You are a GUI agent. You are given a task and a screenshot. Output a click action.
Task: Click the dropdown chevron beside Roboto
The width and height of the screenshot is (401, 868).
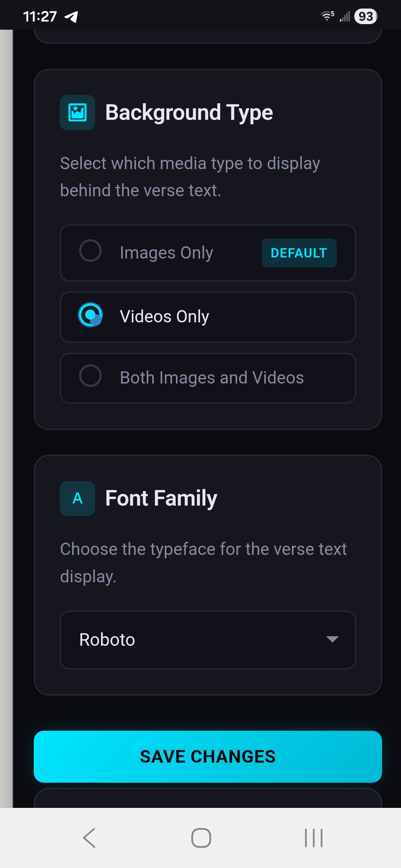click(332, 640)
